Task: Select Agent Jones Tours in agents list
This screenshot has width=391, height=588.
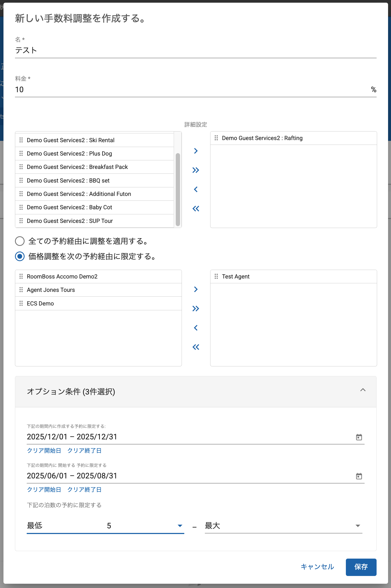Action: pyautogui.click(x=51, y=290)
